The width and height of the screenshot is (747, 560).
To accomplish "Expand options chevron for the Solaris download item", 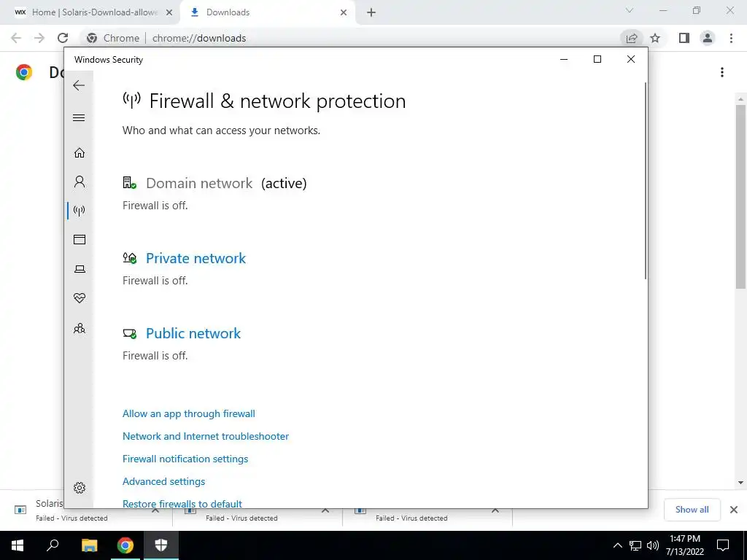I will coord(155,511).
